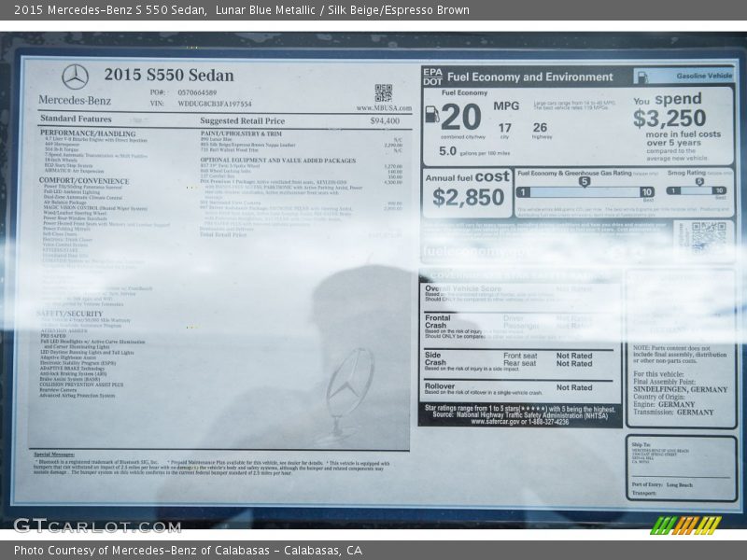The height and width of the screenshot is (560, 747).
Task: Click the QR code above www.MBUSA.com
Action: pyautogui.click(x=383, y=92)
